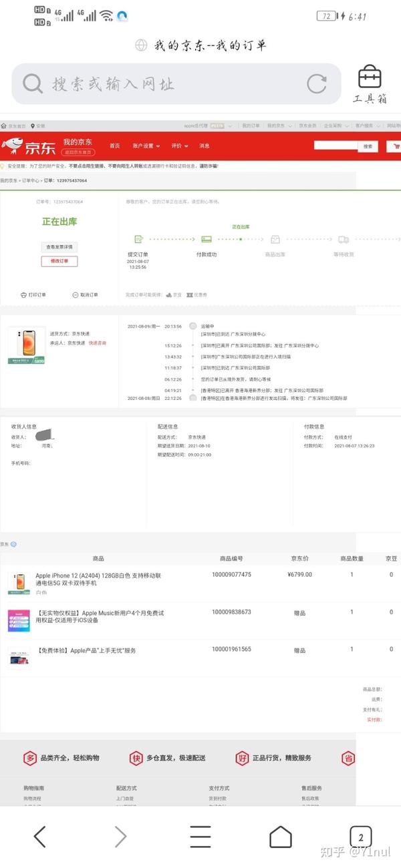Click the red 修改订单 button

coord(59,261)
